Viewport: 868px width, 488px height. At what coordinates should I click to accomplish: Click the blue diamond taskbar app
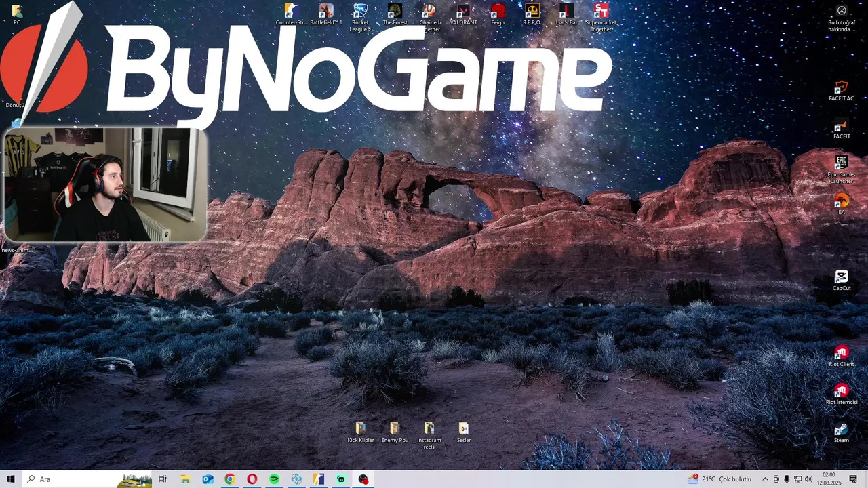[296, 479]
